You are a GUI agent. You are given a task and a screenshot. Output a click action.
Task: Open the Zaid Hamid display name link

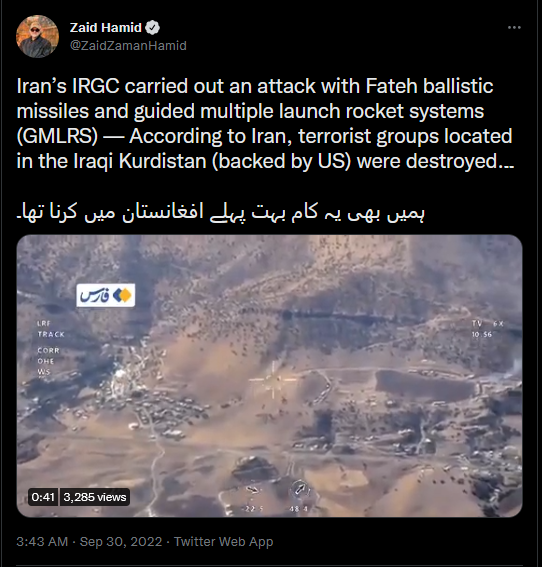click(106, 27)
